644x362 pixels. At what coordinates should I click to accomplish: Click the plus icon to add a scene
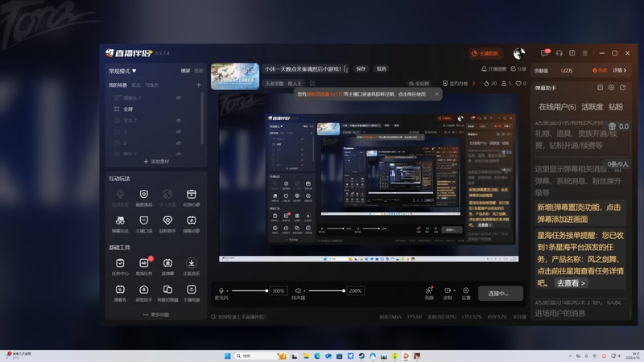(x=199, y=85)
